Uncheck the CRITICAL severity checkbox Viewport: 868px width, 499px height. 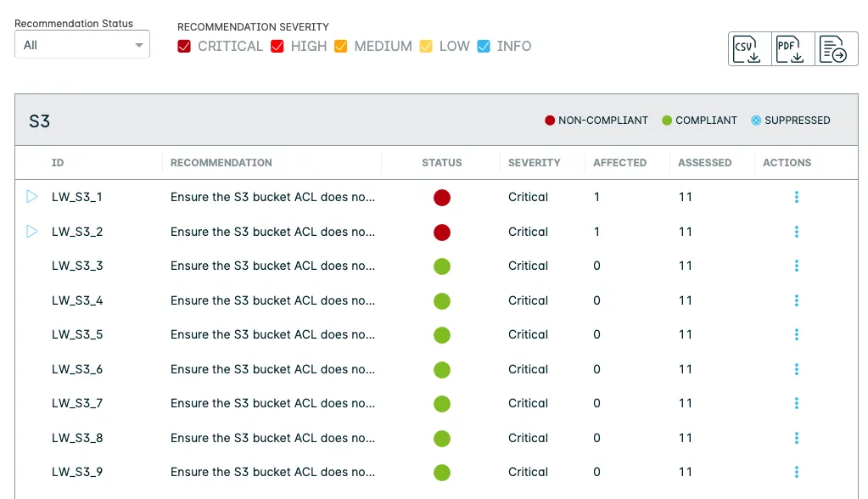pyautogui.click(x=184, y=46)
